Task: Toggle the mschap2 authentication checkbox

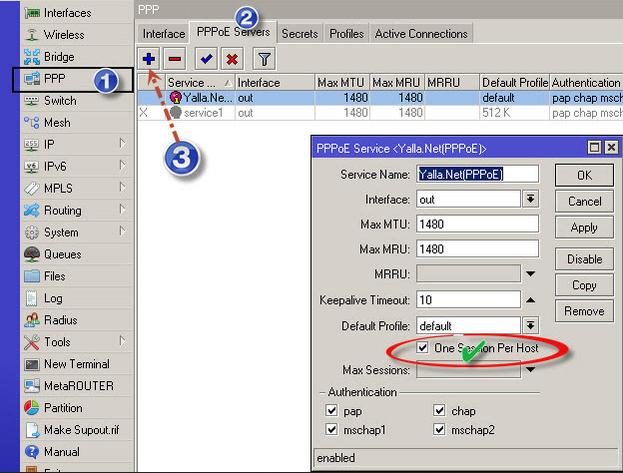Action: coord(440,429)
